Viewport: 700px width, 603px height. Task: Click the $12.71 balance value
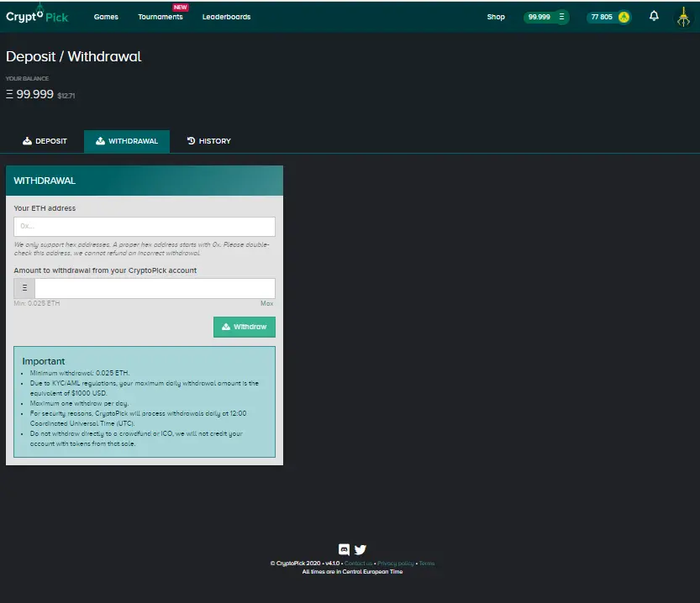[66, 96]
